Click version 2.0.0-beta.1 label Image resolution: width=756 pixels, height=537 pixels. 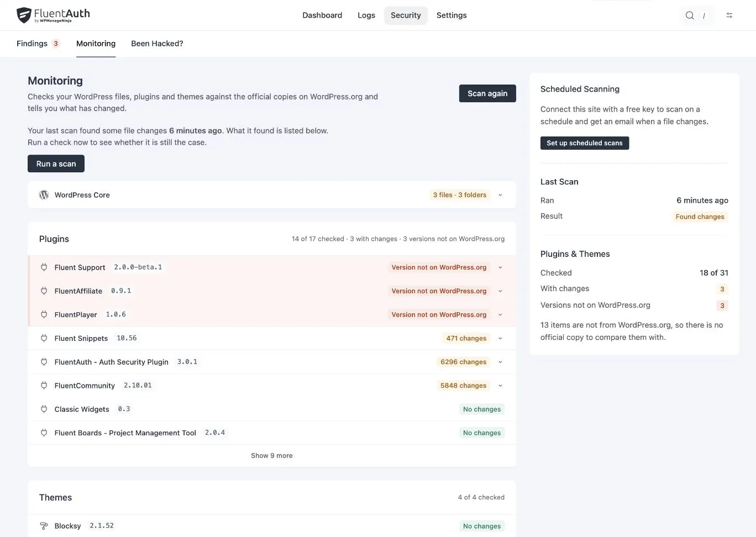point(138,267)
